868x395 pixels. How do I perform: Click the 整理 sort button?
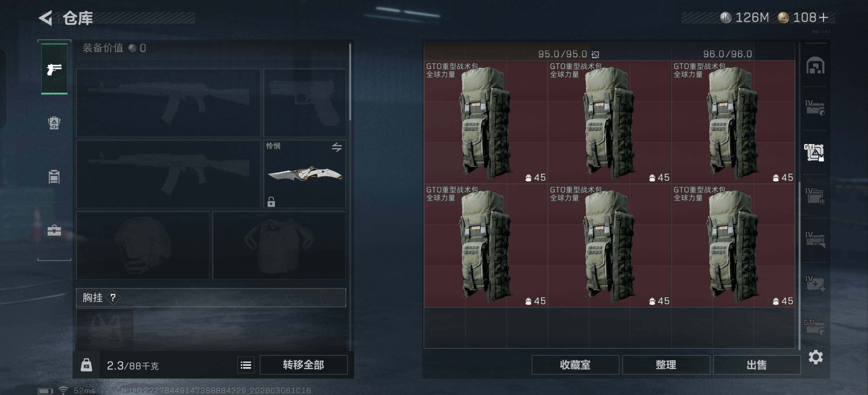666,365
